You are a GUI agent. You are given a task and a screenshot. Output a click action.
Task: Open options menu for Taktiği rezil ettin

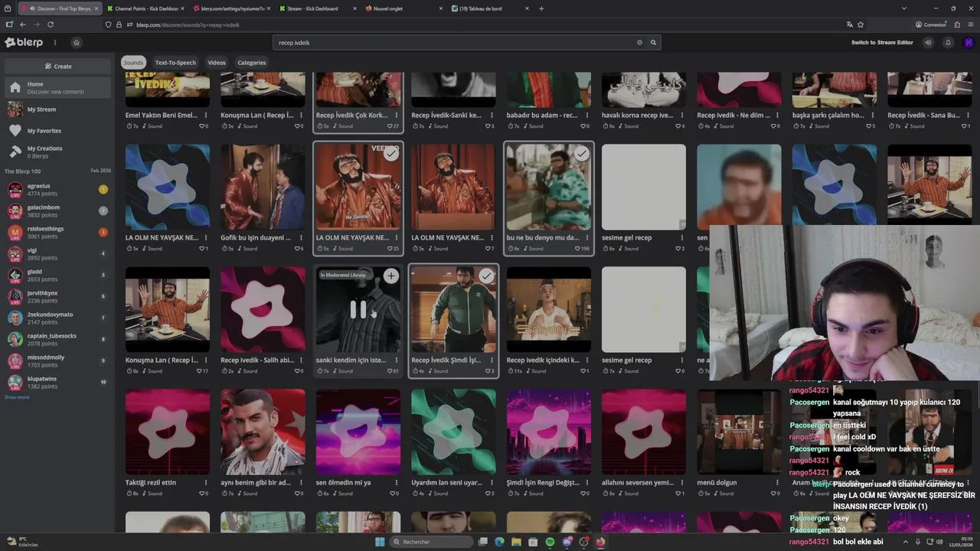pyautogui.click(x=205, y=483)
